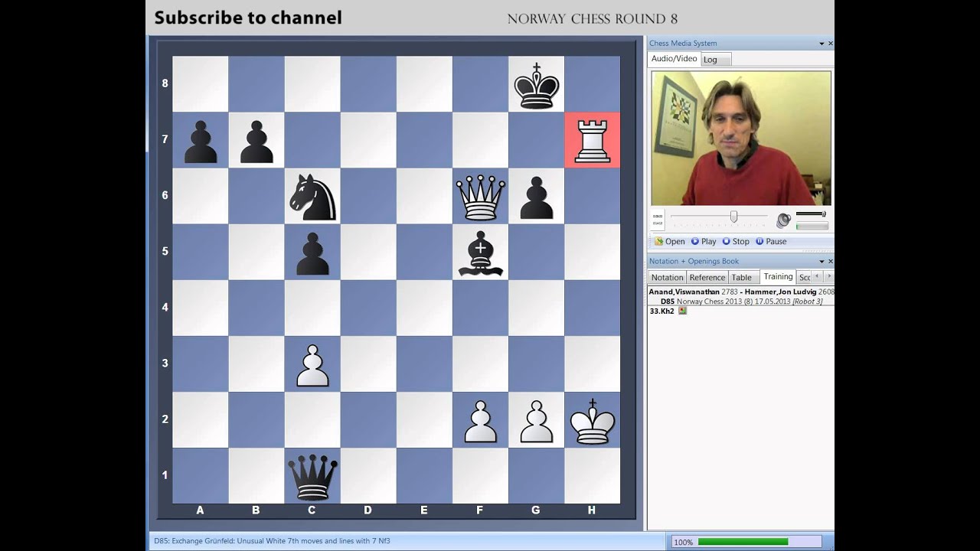The height and width of the screenshot is (551, 980).
Task: Open the Notation + Openings Book pane menu arrow
Action: (822, 261)
